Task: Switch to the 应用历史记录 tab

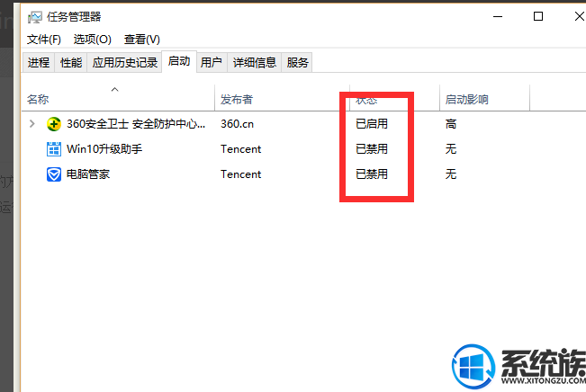Action: point(125,62)
